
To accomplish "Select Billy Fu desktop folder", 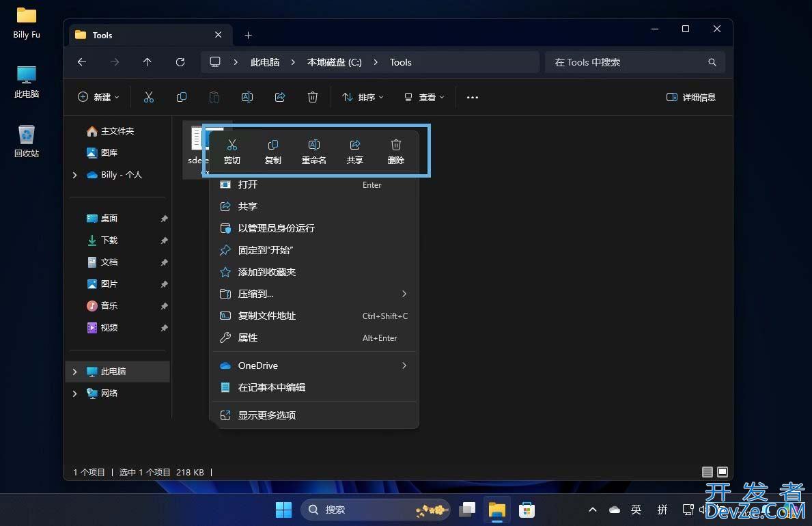I will pyautogui.click(x=27, y=23).
